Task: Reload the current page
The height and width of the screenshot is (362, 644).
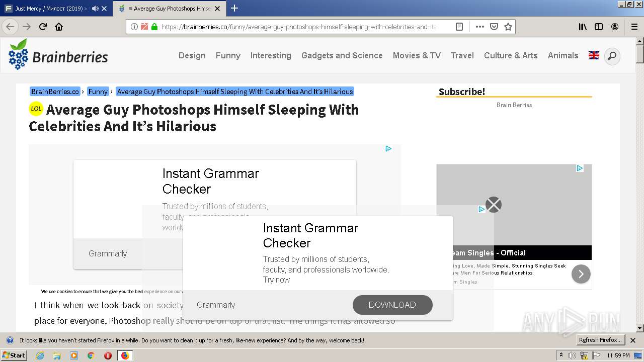Action: pyautogui.click(x=43, y=27)
